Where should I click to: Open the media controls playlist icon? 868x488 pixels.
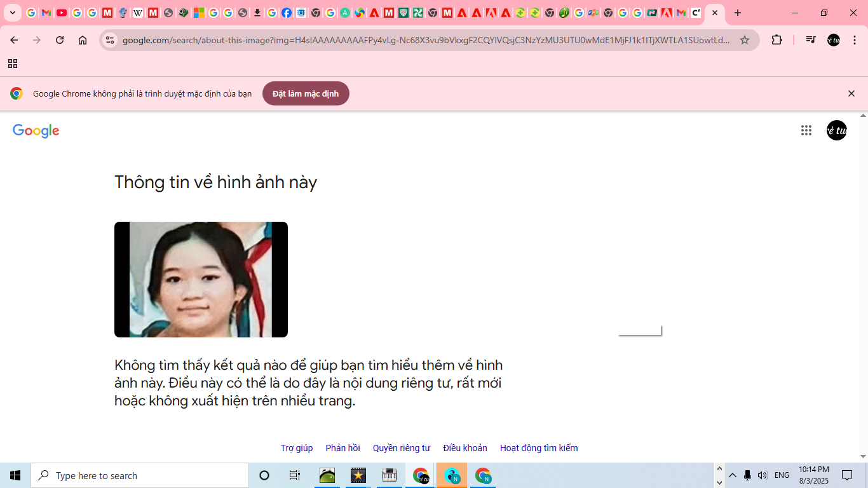tap(810, 39)
